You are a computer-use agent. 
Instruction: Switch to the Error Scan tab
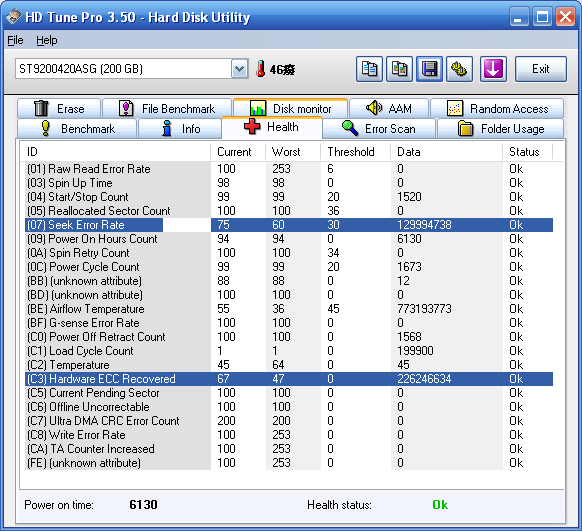tap(379, 129)
